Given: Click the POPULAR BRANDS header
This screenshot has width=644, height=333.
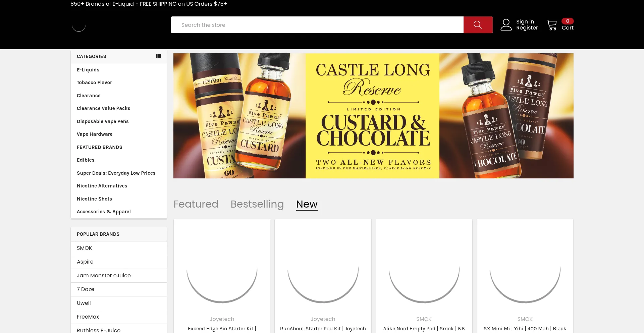Looking at the screenshot, I should 98,234.
